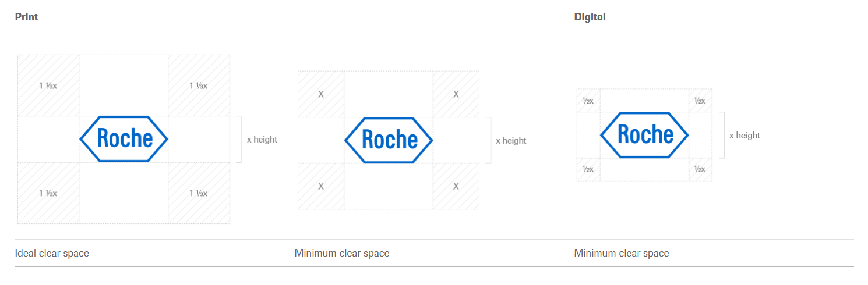Click the bottom-right 1 ⅓x hatched corner

(x=199, y=193)
